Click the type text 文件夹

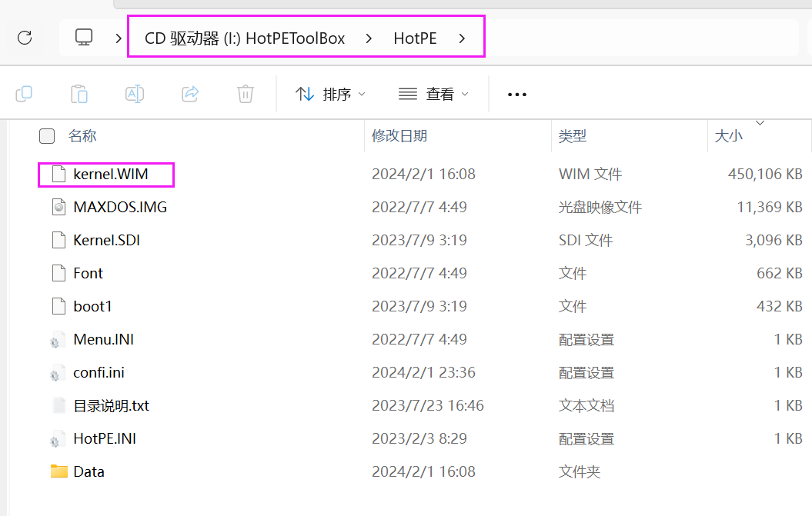pos(580,471)
